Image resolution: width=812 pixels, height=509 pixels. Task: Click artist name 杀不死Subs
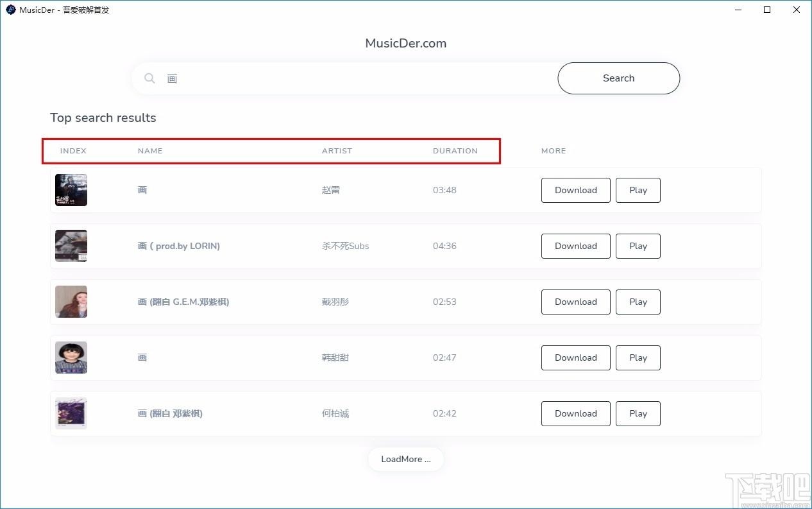tap(346, 246)
